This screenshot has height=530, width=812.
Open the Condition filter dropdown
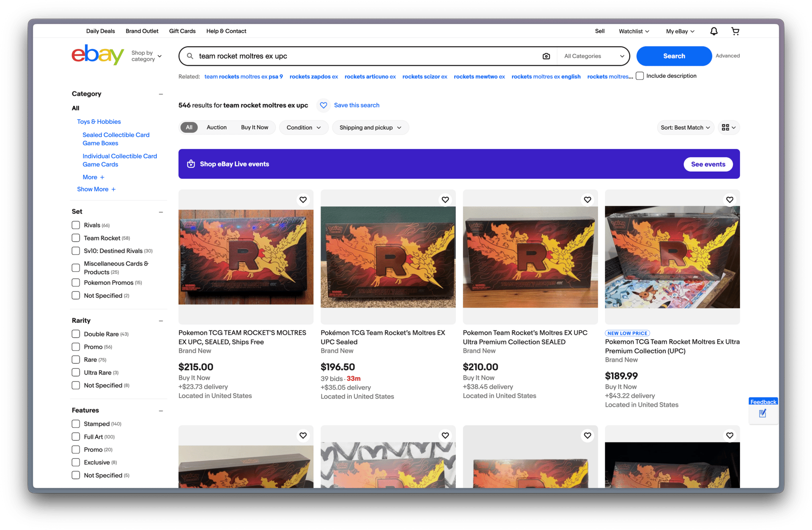tap(303, 128)
